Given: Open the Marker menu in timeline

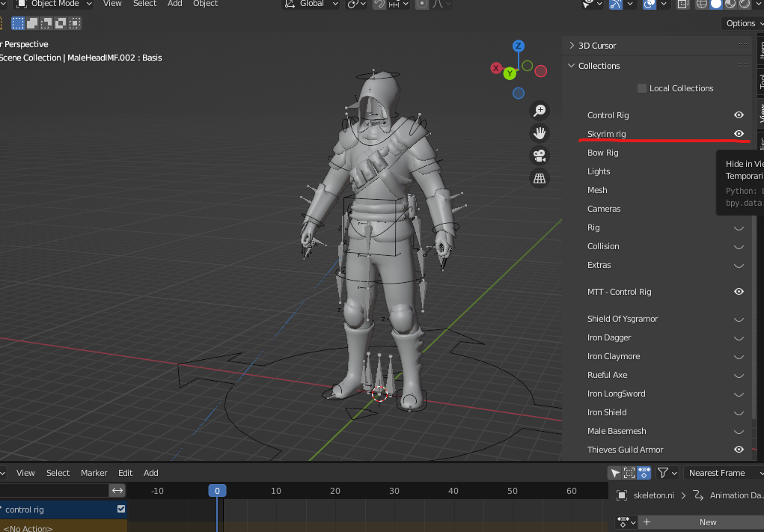Looking at the screenshot, I should point(94,473).
